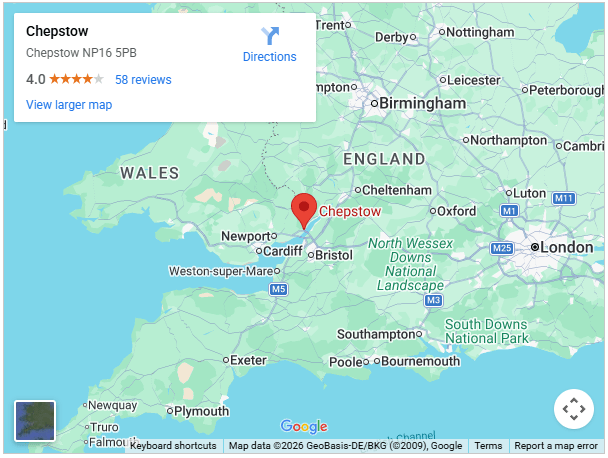Toggle fullscreen map view button

coord(573,409)
